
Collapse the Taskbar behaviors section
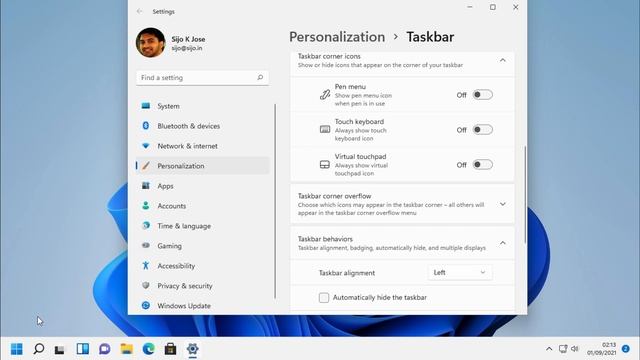[x=503, y=243]
